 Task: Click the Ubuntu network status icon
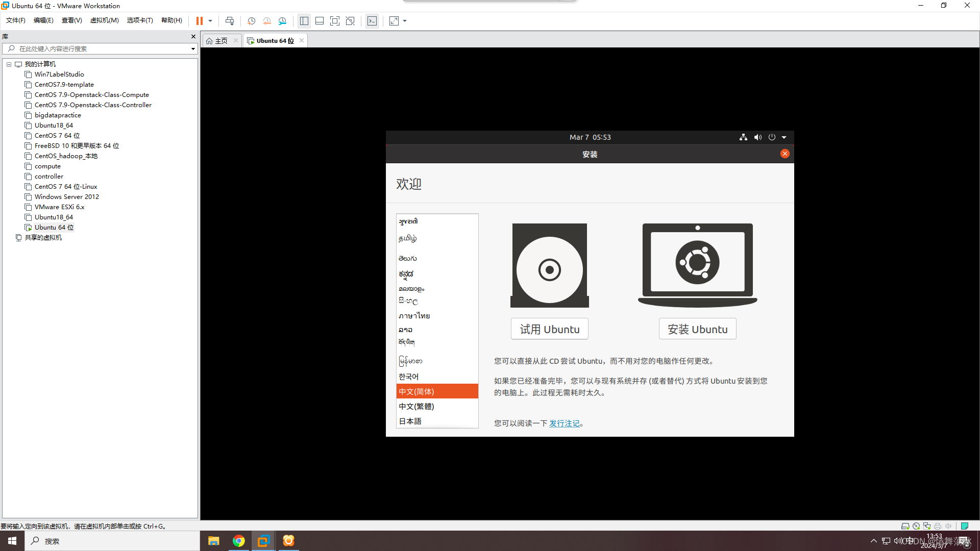(x=743, y=137)
